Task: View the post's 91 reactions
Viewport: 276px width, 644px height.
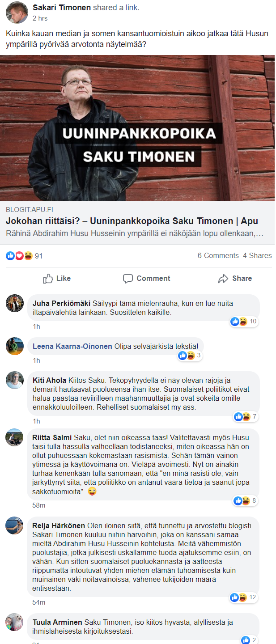Action: (25, 256)
